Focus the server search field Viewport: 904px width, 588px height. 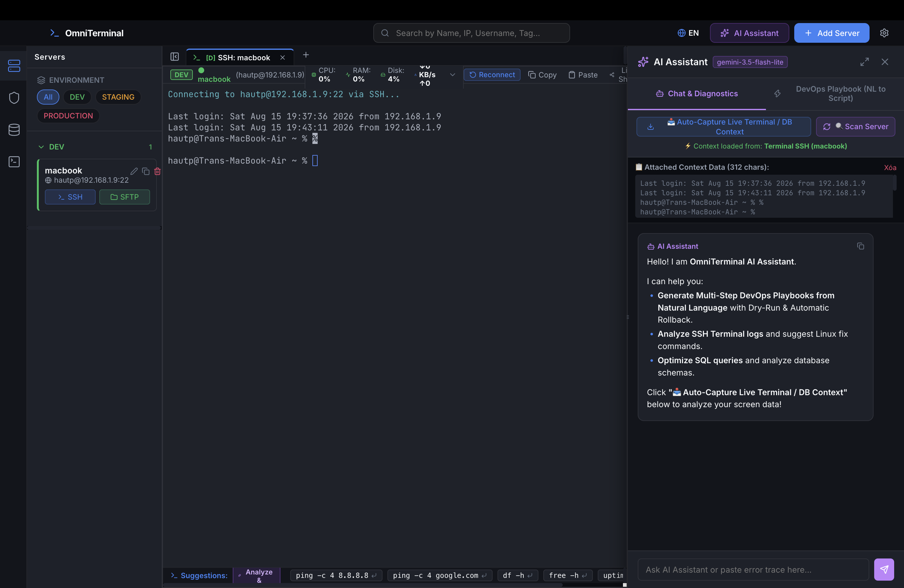point(471,33)
